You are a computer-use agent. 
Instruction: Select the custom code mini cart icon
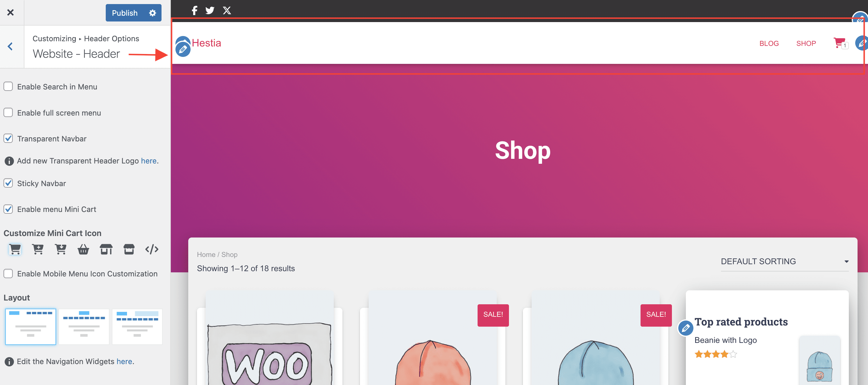click(152, 249)
